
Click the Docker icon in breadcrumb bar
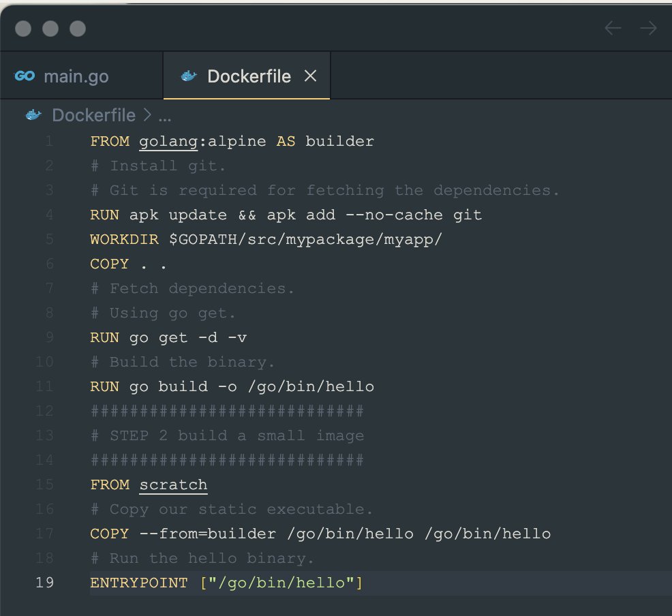pyautogui.click(x=33, y=115)
